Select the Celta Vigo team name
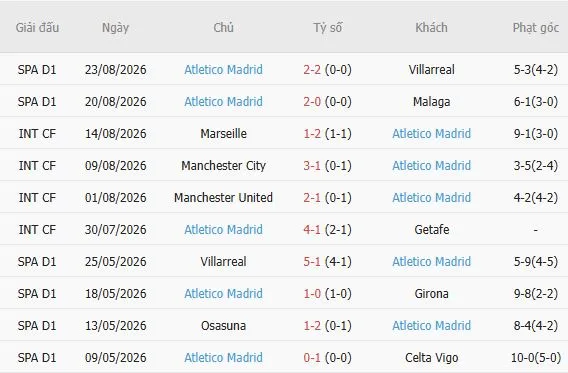 431,358
